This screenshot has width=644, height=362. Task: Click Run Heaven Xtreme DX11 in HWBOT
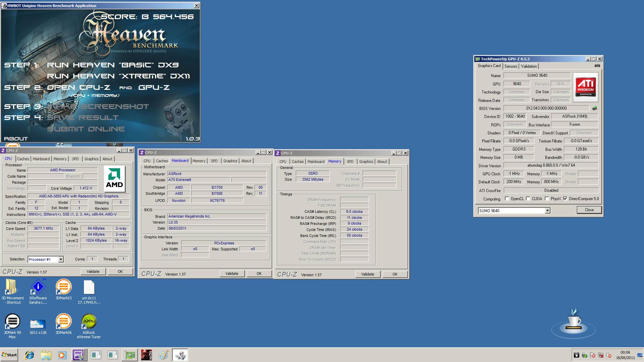[x=118, y=76]
